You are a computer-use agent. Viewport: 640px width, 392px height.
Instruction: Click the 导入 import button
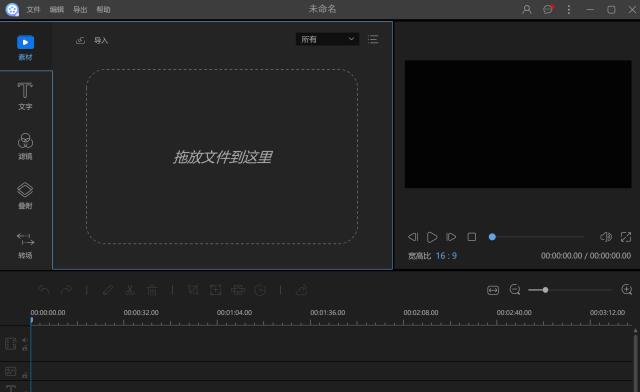click(92, 40)
